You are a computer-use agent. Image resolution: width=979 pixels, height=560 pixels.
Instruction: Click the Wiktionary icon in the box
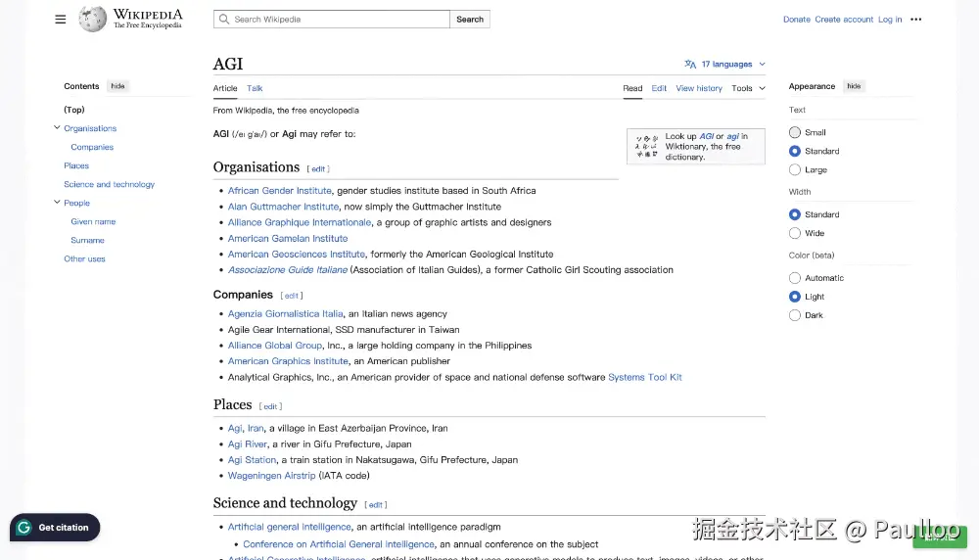coord(646,146)
